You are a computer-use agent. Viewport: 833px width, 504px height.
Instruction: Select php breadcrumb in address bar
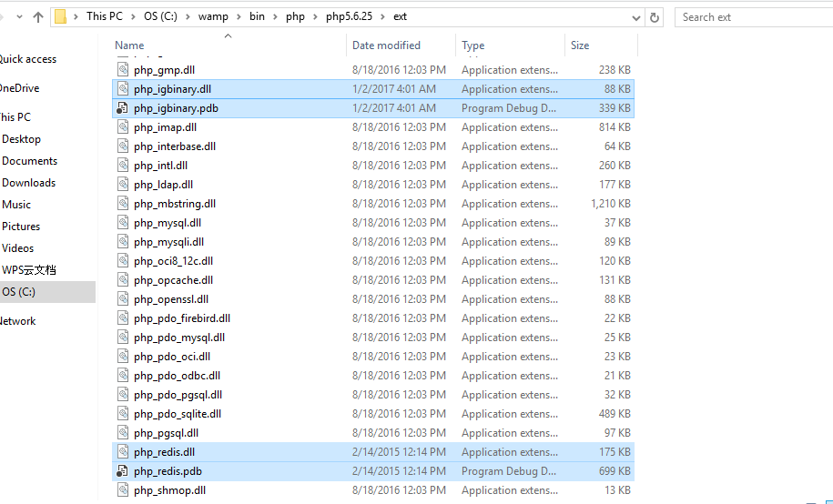point(295,16)
